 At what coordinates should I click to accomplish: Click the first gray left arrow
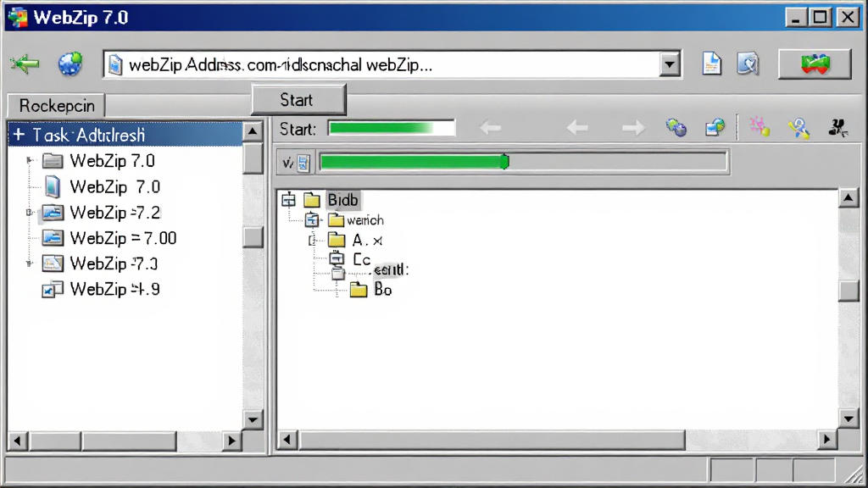click(490, 129)
